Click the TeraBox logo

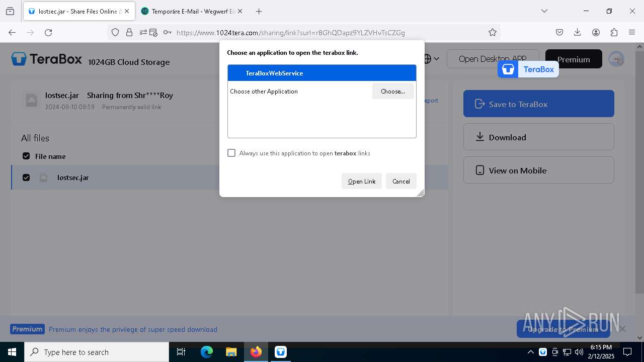[x=47, y=59]
